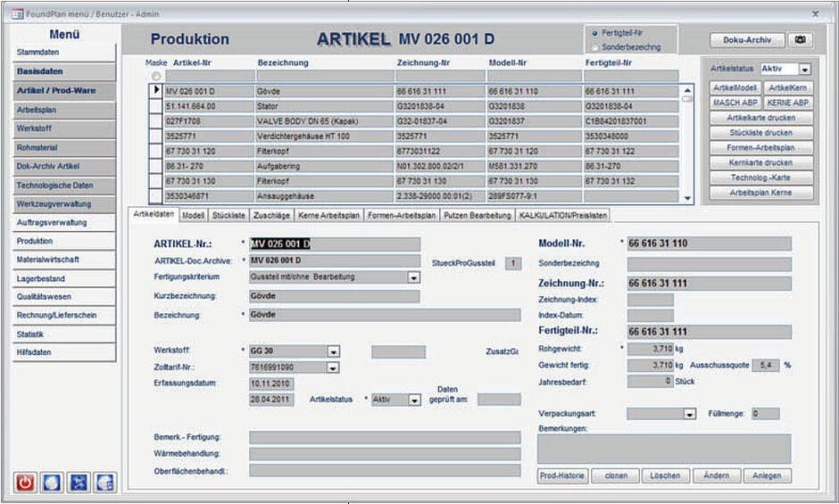Expand the Verpackungsart dropdown

click(x=689, y=414)
